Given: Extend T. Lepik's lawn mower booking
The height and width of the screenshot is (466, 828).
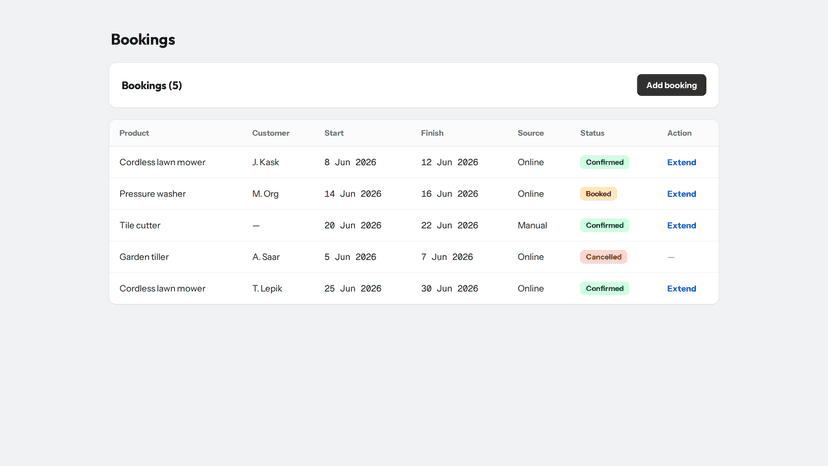Looking at the screenshot, I should point(681,288).
